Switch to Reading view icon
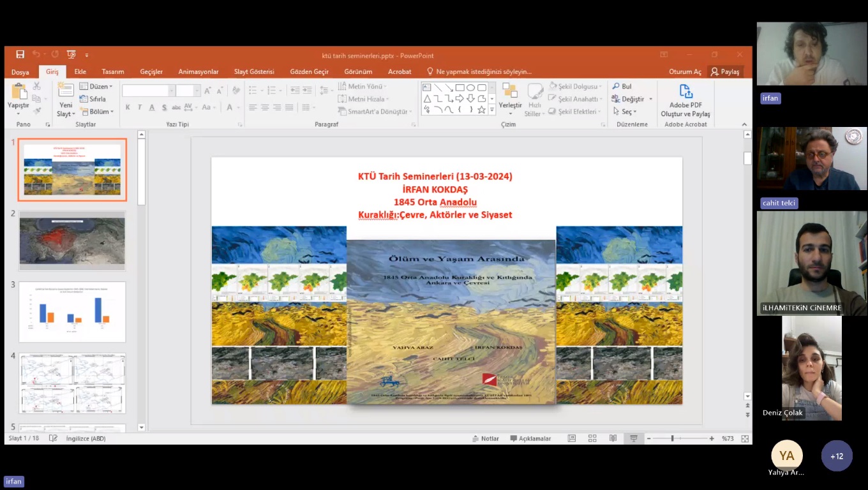 tap(613, 438)
